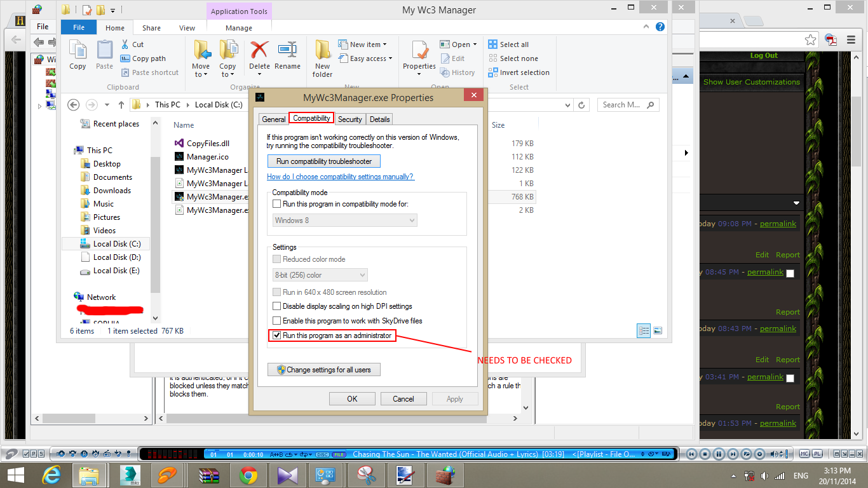Check Enable program to work with SkyDrive
The image size is (868, 488).
point(276,321)
